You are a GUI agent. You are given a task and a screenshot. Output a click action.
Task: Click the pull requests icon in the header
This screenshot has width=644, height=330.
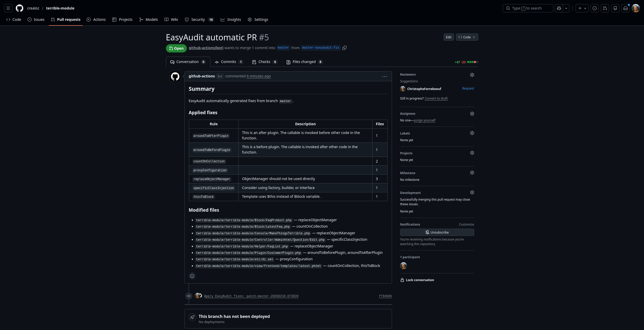pos(605,8)
